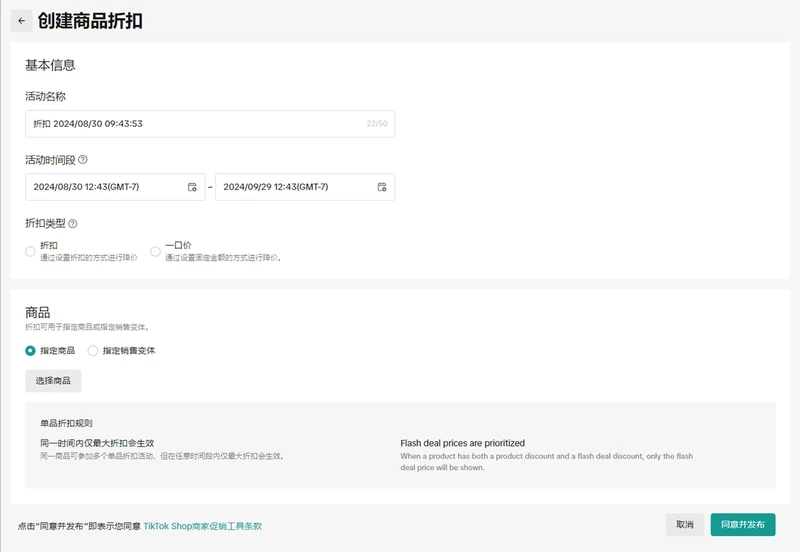Select the 一口价 fixed price radio
This screenshot has height=552, width=800.
155,251
